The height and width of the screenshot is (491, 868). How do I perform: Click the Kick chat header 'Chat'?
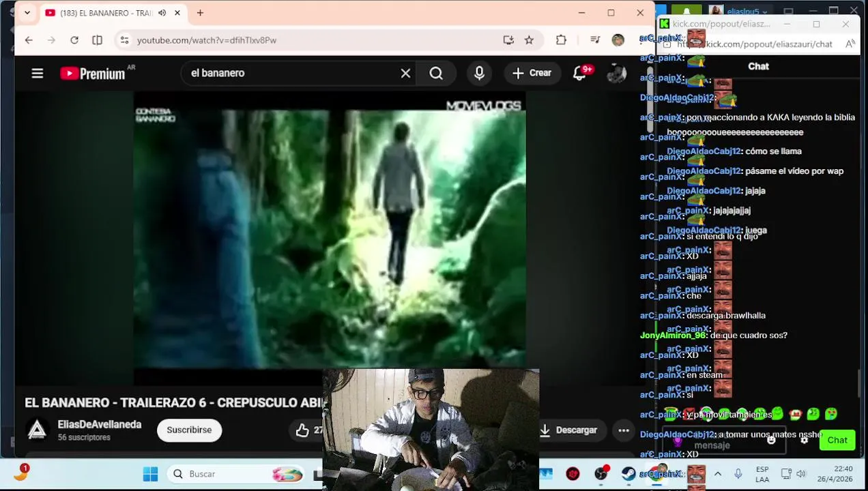click(758, 66)
